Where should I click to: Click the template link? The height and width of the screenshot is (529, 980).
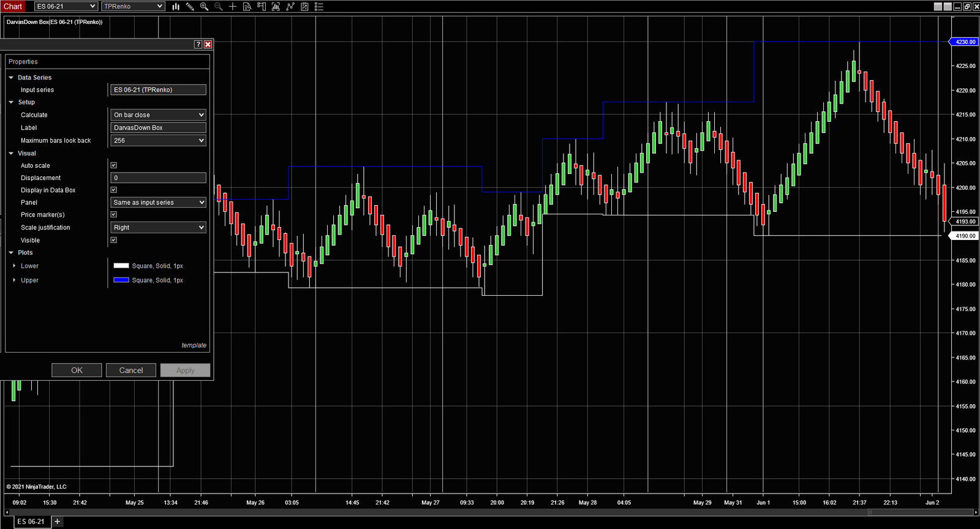coord(194,345)
